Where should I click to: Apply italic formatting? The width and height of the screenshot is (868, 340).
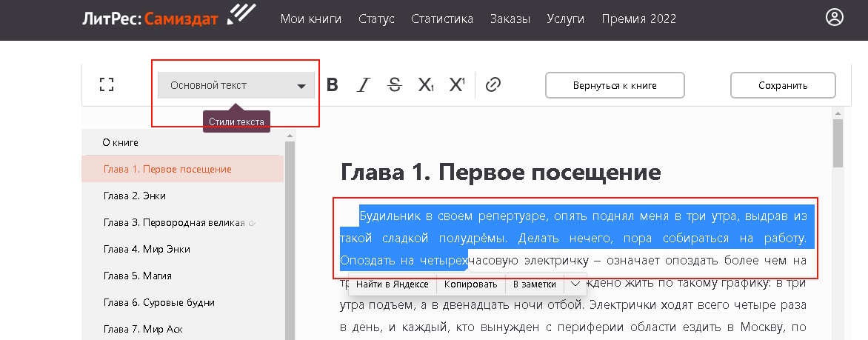363,84
